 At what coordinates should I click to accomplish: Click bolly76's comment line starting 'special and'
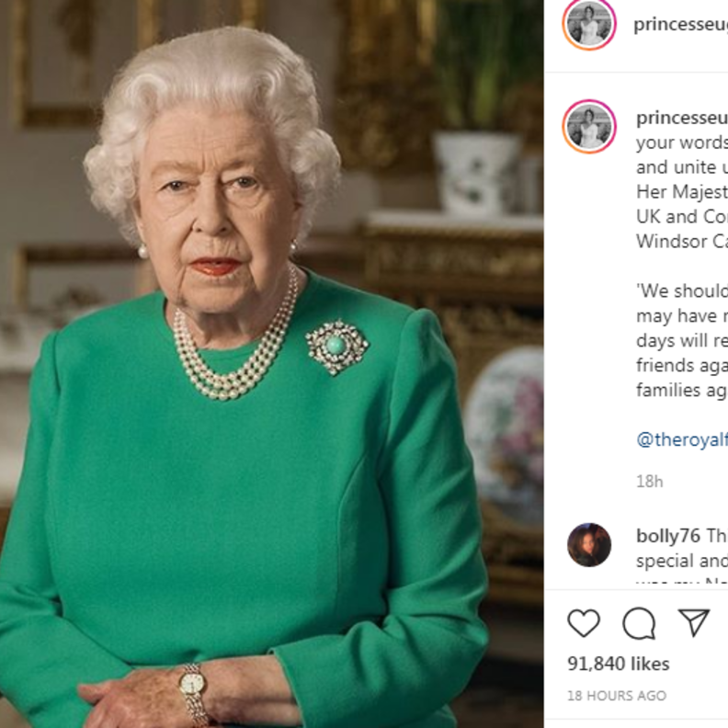coord(681,560)
